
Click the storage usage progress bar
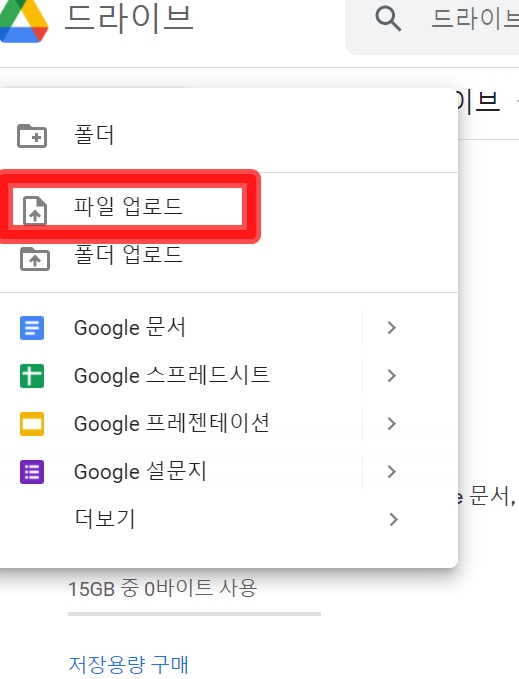194,614
